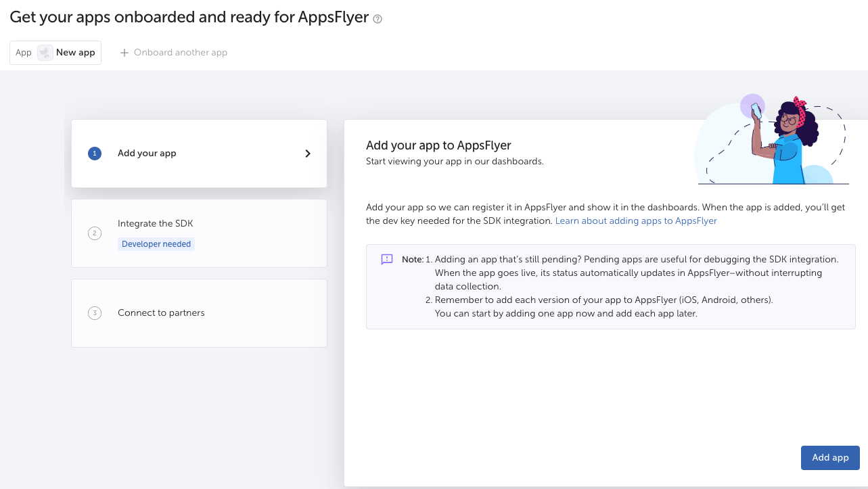Select the Add your app step label

(x=147, y=154)
